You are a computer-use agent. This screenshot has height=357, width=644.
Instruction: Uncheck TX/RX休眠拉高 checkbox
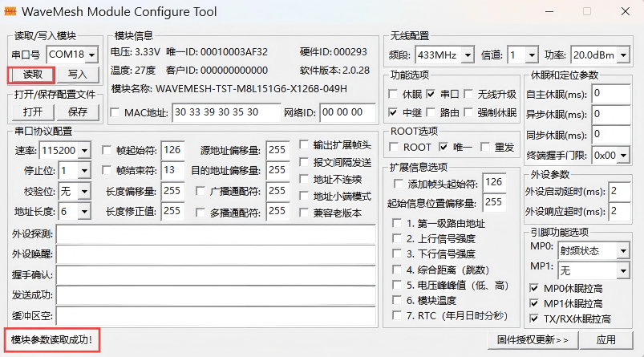(534, 318)
